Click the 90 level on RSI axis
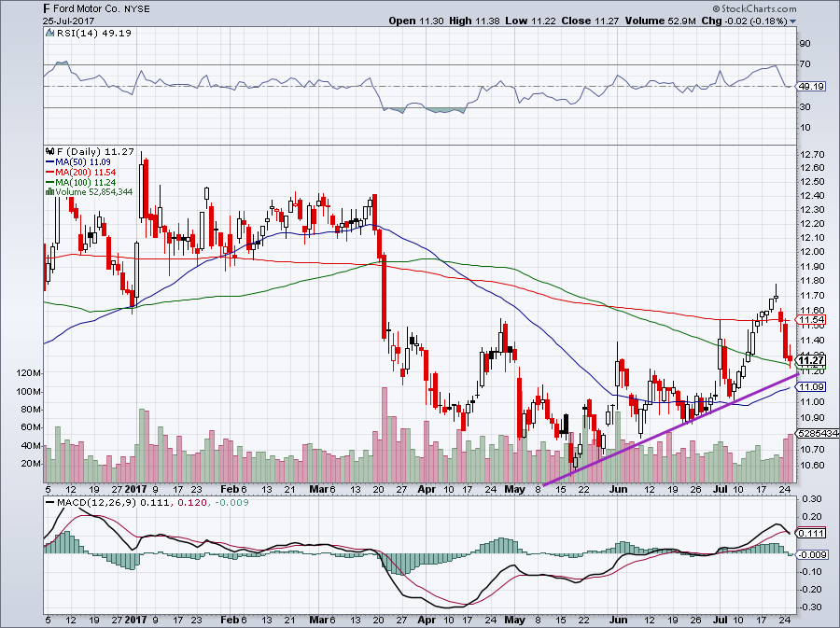The image size is (840, 628). (805, 43)
